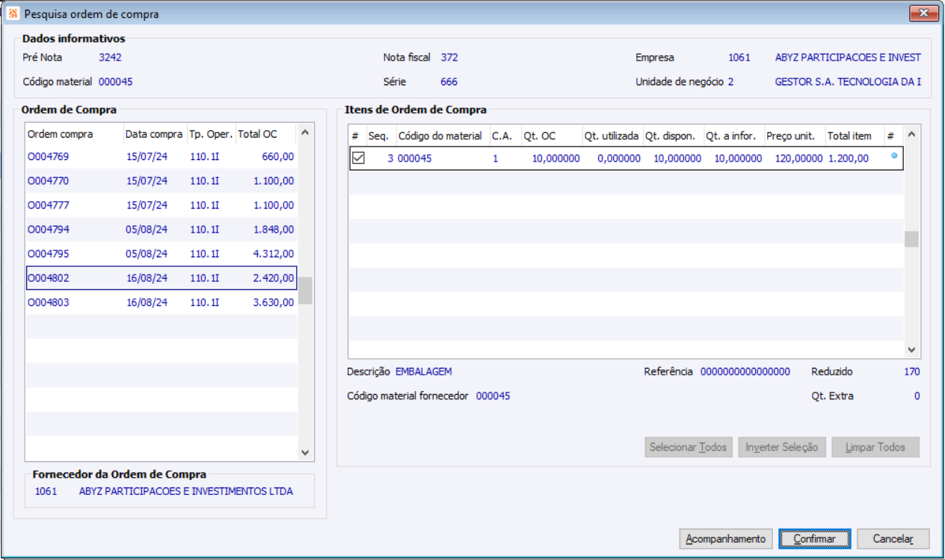The image size is (945, 560).
Task: Click the Selecionar Todos button
Action: pyautogui.click(x=688, y=447)
